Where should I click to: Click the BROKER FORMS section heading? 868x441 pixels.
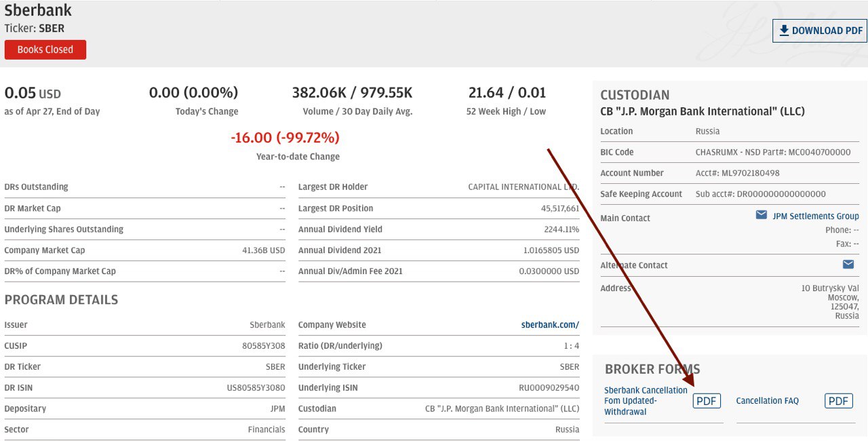(652, 369)
